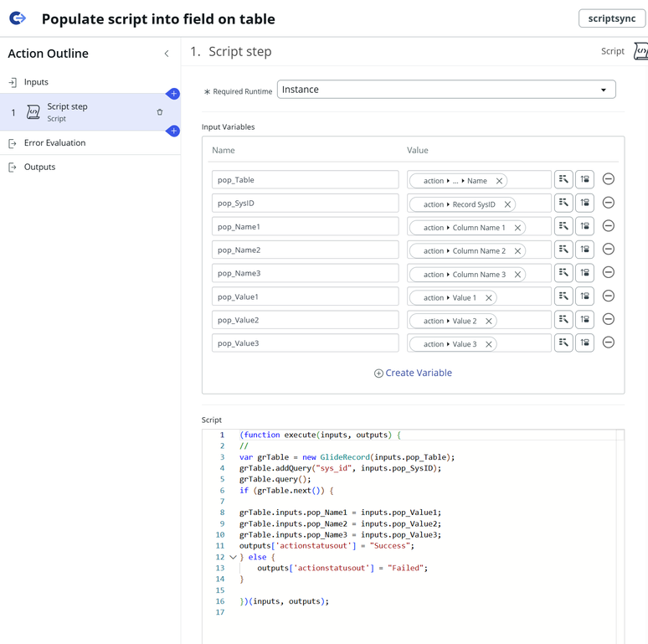
Task: Edit the pop_SysID name field
Action: (x=306, y=203)
